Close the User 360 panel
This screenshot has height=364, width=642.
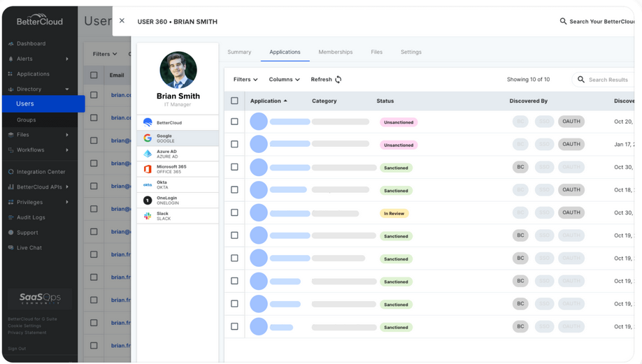pyautogui.click(x=122, y=20)
